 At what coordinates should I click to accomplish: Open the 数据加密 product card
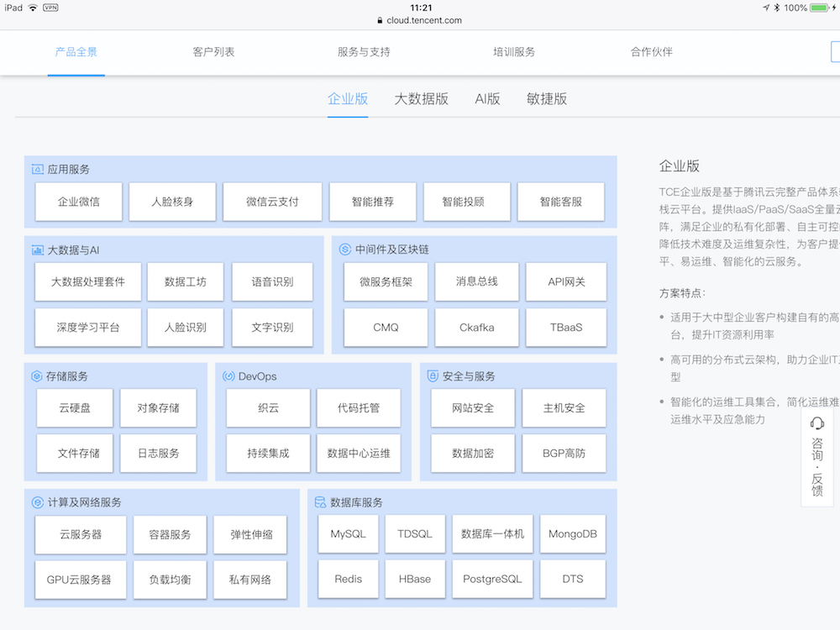tap(472, 454)
